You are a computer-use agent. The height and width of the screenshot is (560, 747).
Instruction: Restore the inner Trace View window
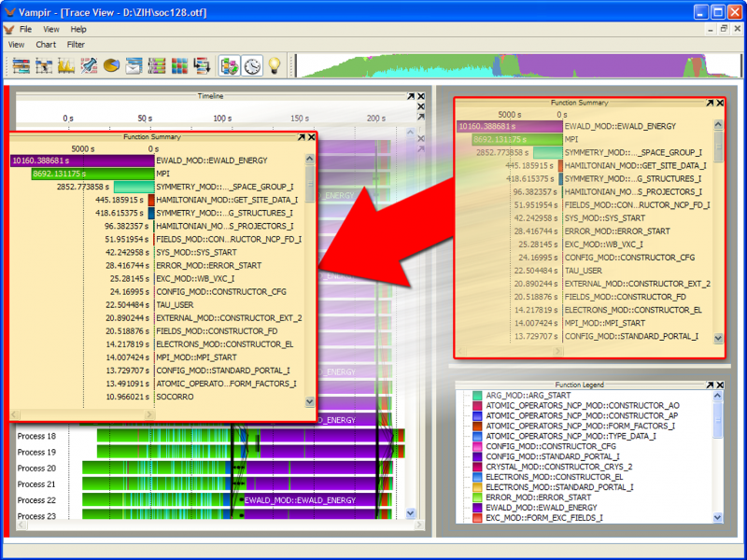[724, 29]
